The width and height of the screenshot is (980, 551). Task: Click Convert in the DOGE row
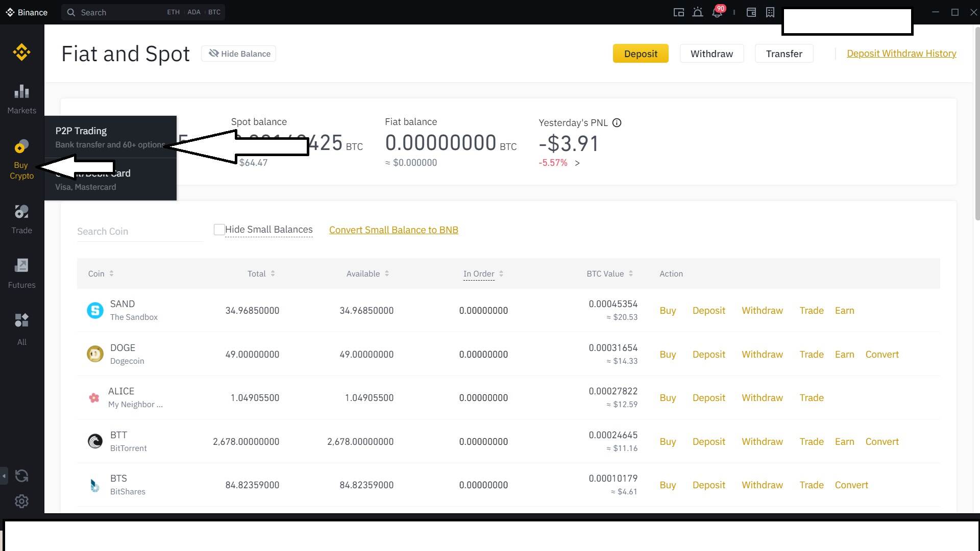[882, 354]
